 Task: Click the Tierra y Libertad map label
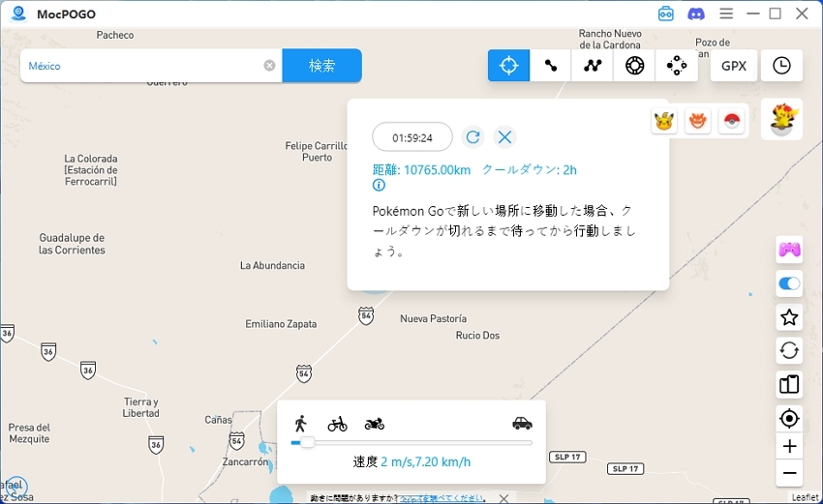(140, 407)
